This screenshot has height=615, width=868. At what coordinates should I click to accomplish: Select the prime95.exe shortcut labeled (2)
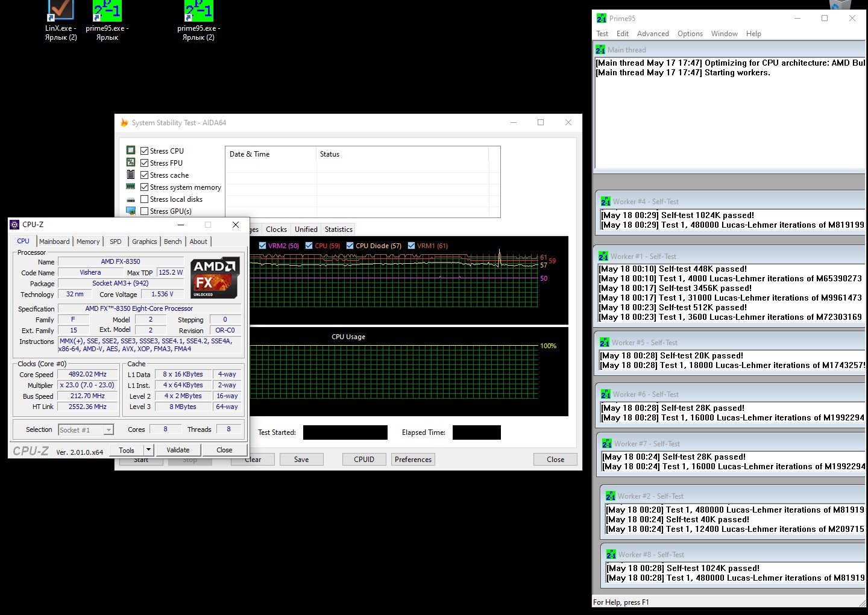pos(199,20)
